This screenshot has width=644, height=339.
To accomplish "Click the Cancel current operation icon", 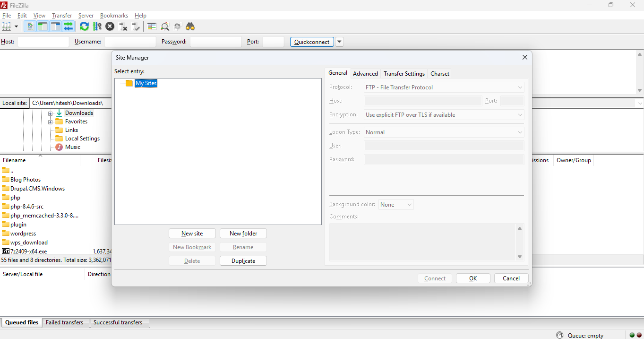I will point(110,26).
